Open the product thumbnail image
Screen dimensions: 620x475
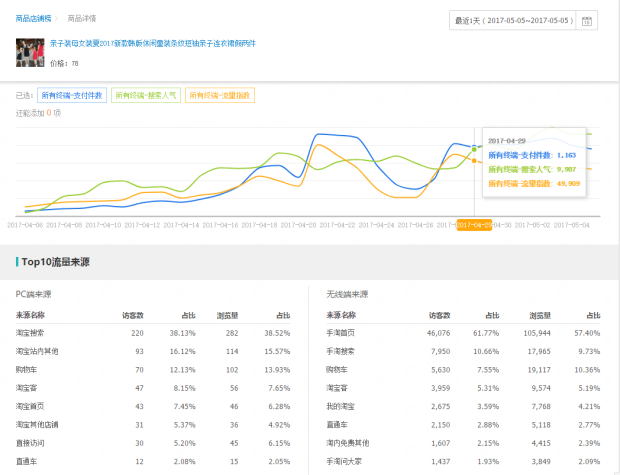[x=28, y=52]
